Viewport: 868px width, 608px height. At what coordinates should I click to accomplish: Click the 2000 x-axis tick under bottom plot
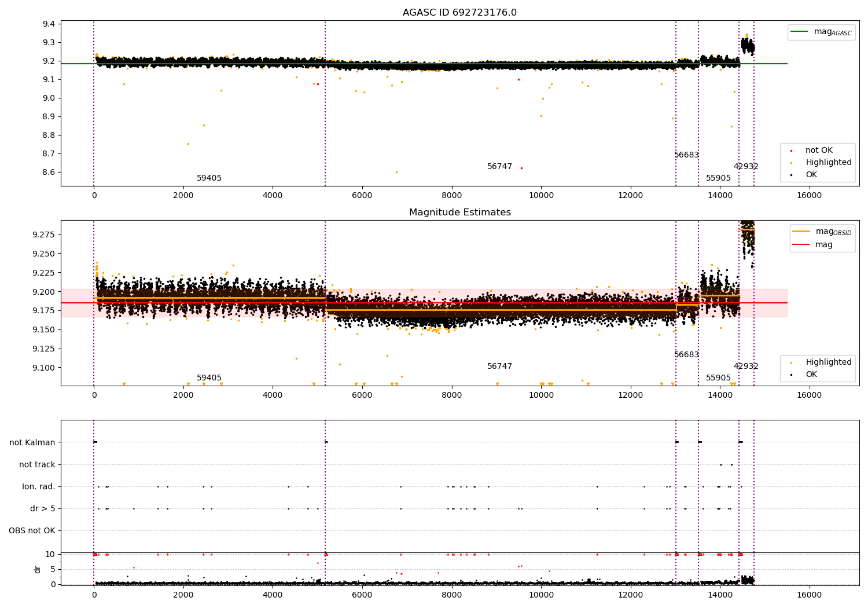point(183,595)
